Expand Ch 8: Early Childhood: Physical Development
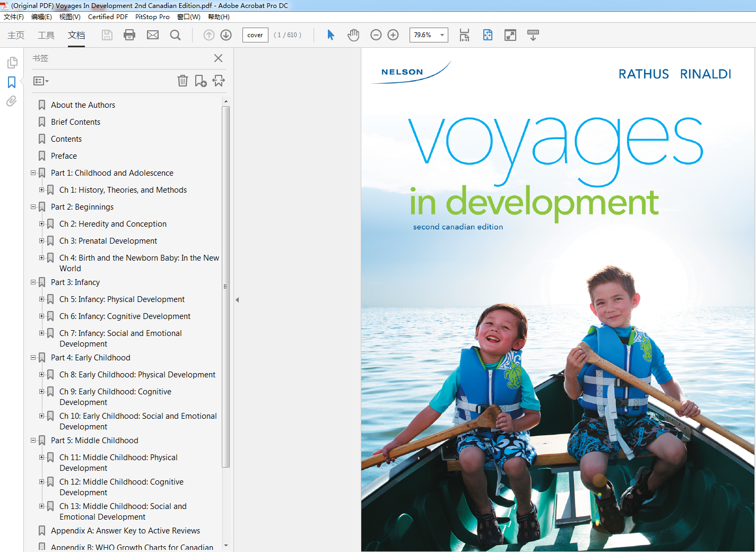Screen dimensions: 756x552 click(42, 375)
